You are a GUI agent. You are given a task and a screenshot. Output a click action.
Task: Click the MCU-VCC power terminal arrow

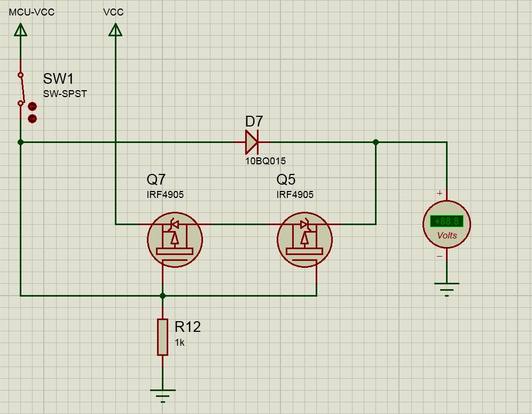pyautogui.click(x=20, y=30)
